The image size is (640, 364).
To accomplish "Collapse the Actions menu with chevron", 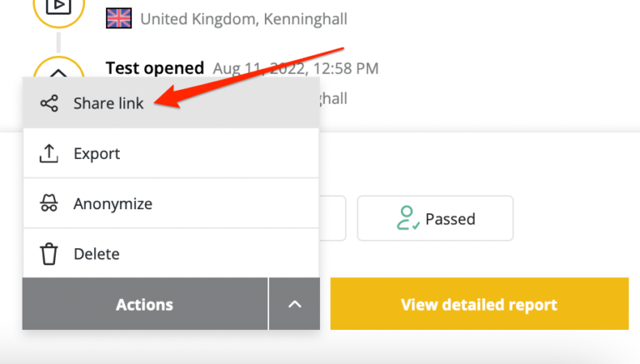I will (x=294, y=304).
